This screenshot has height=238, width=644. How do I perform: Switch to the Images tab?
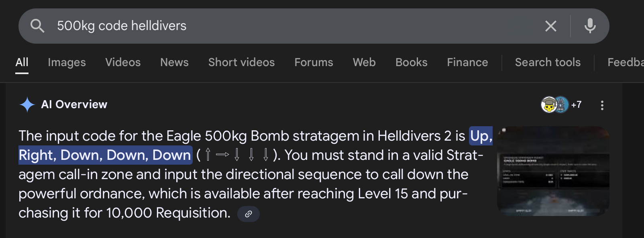(67, 62)
